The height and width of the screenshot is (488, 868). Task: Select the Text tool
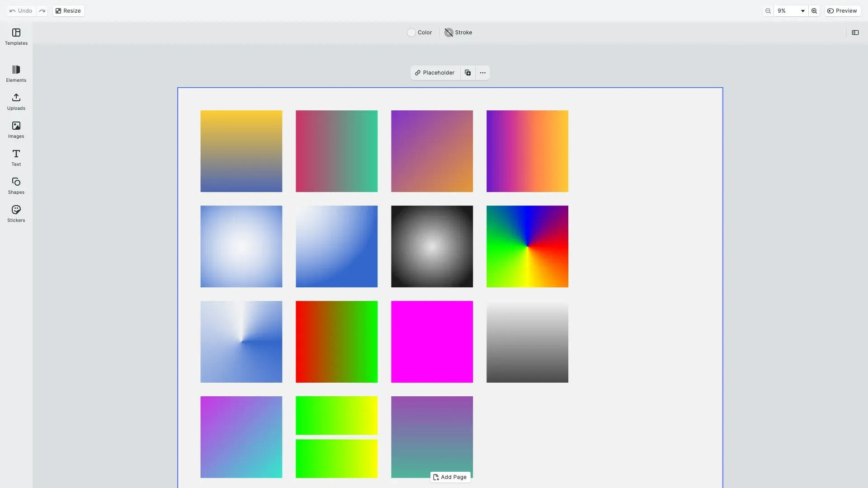(x=16, y=158)
